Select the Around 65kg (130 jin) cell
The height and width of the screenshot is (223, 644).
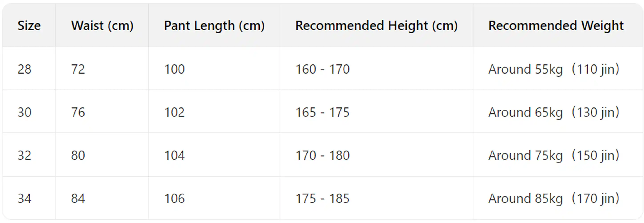pyautogui.click(x=554, y=112)
